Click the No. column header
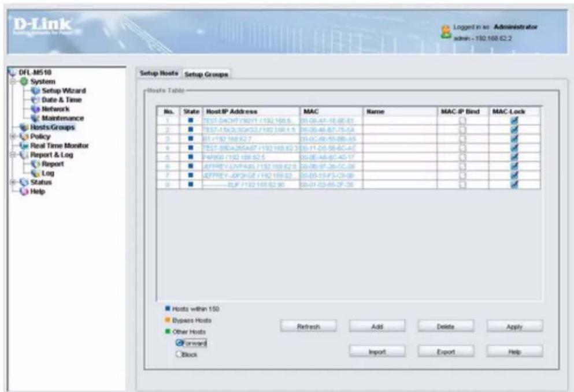Viewport: 574px width, 392px height. click(x=168, y=111)
